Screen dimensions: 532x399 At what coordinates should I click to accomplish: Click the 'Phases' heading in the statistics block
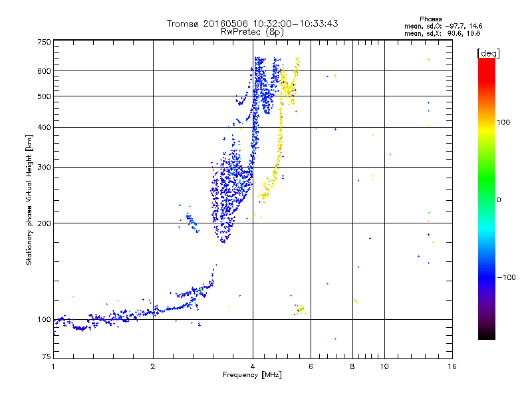click(430, 19)
